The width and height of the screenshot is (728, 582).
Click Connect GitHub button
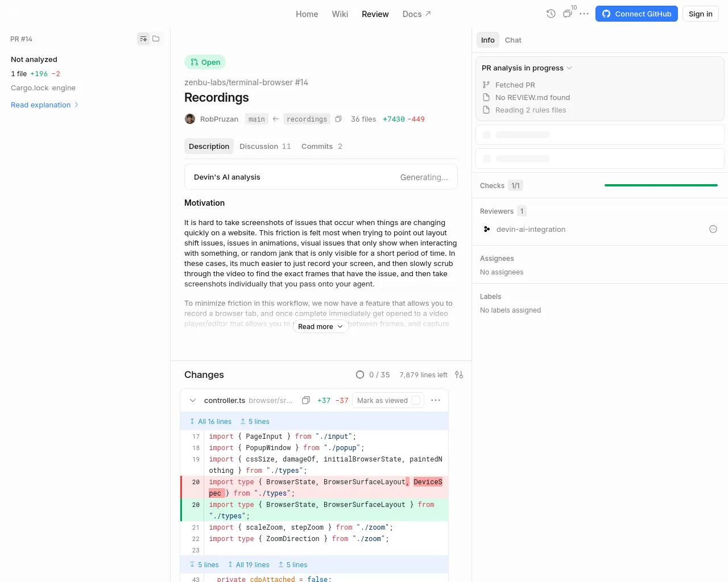[636, 14]
